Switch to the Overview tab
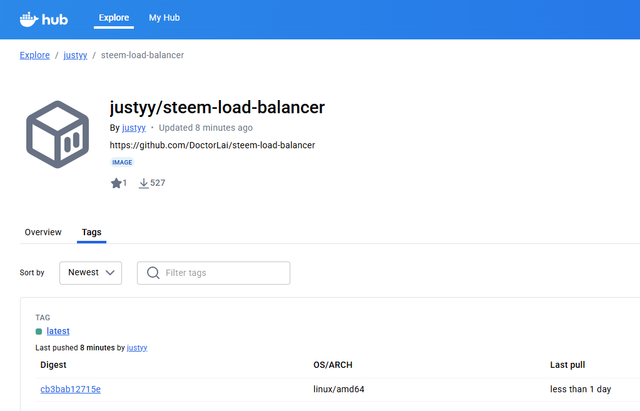The height and width of the screenshot is (411, 640). [43, 232]
